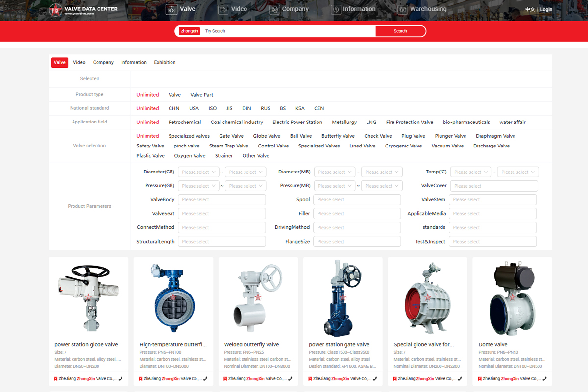588x392 pixels.
Task: Click phone icon on Dome valve card
Action: (544, 379)
